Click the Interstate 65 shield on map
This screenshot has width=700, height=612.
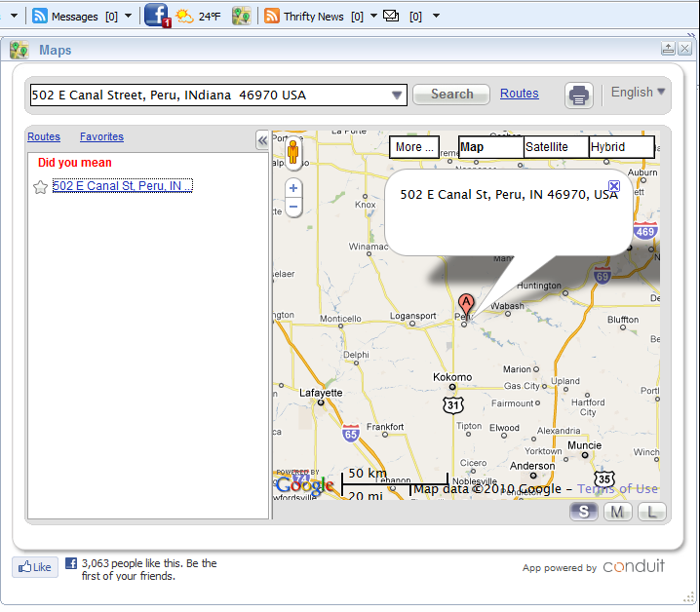pos(351,434)
